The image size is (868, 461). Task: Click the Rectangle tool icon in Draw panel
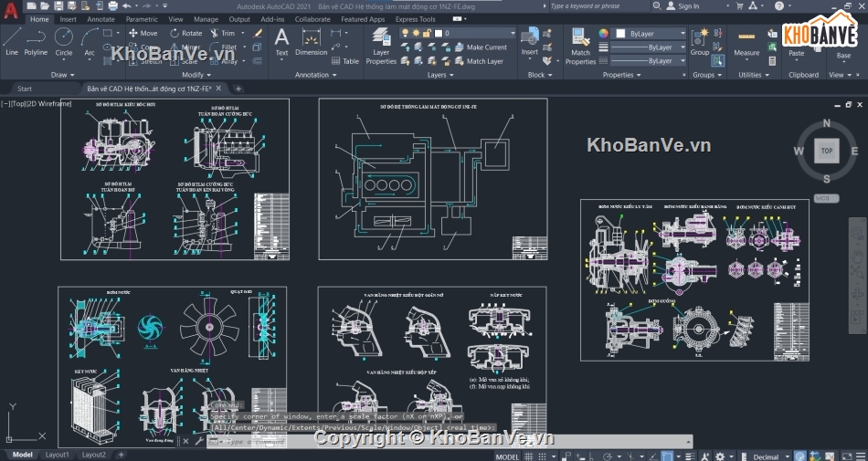[108, 33]
